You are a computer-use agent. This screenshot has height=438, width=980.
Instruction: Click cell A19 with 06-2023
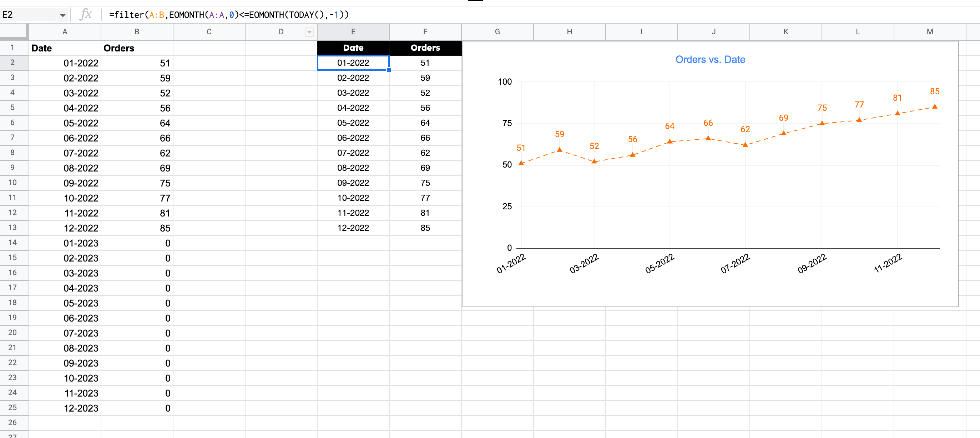65,318
